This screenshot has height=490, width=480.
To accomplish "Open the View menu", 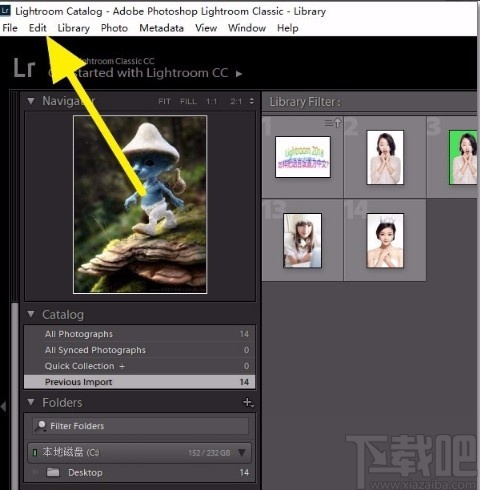I will click(x=206, y=28).
